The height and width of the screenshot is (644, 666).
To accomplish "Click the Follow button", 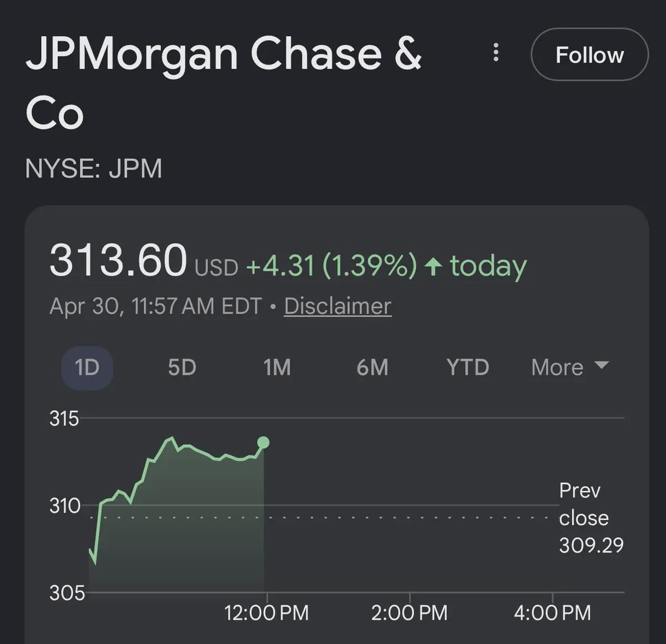I will 589,54.
